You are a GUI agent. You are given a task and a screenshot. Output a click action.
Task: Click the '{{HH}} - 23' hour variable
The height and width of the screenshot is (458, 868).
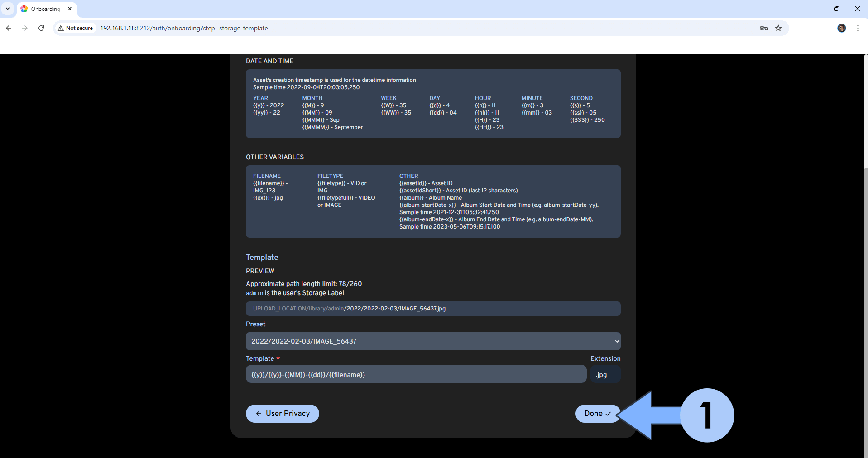pyautogui.click(x=489, y=127)
